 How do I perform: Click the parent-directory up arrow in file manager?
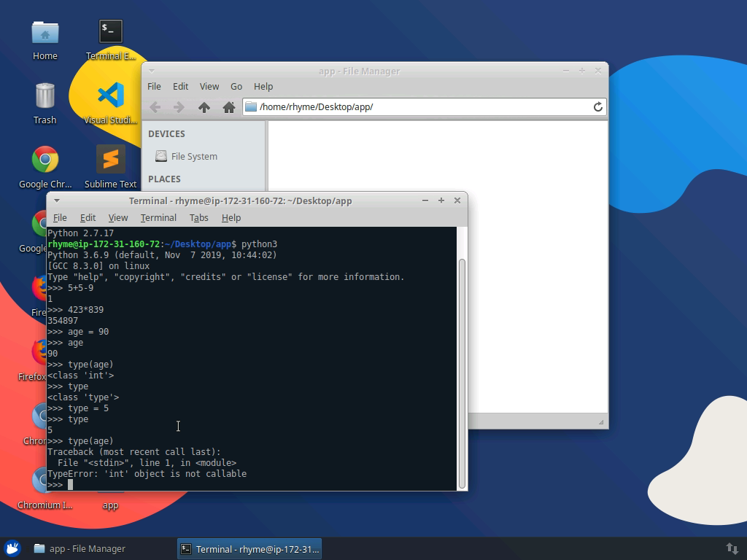[x=205, y=106]
